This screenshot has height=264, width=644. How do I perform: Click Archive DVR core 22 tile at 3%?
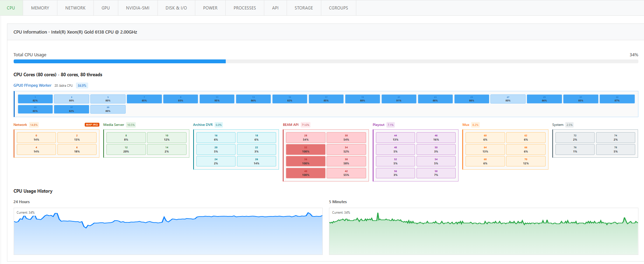(257, 149)
